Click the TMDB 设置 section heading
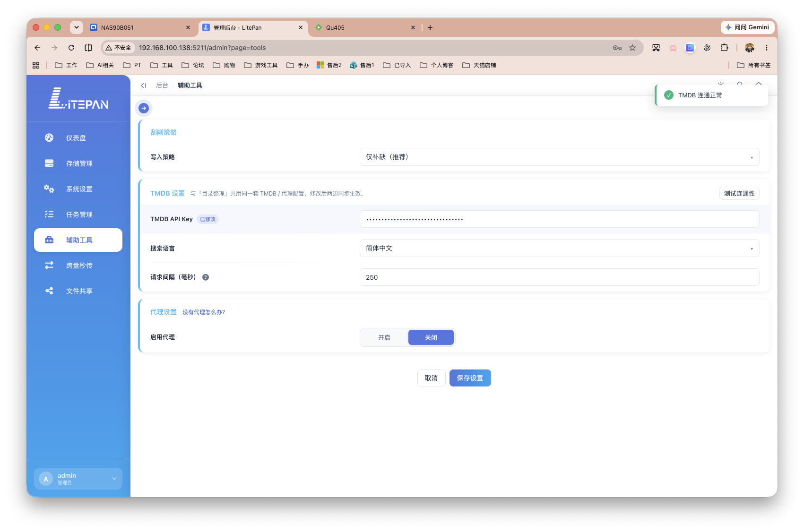 167,193
